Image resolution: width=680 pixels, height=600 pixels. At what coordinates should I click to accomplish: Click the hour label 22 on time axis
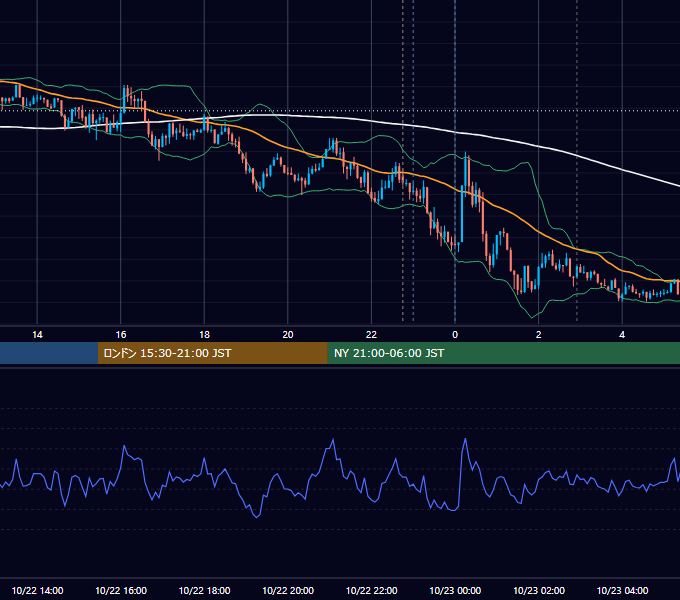pos(371,335)
